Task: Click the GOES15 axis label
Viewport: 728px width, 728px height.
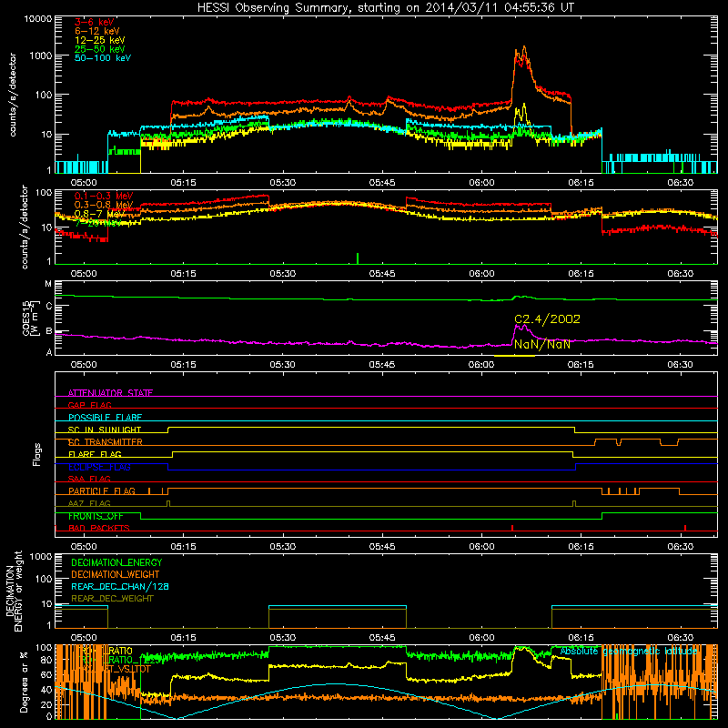Action: point(29,318)
